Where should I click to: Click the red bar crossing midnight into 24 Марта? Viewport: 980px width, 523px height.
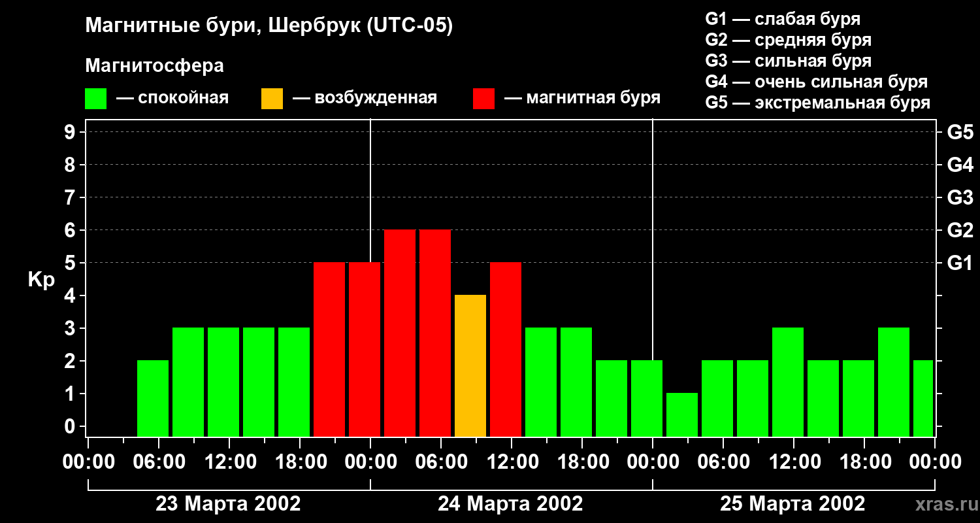coord(365,349)
